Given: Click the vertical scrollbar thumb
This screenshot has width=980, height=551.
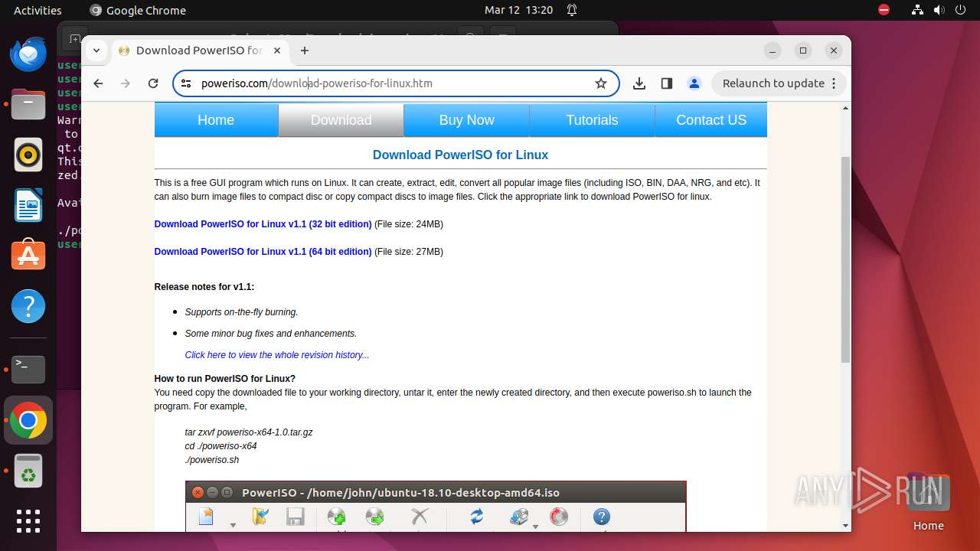Looking at the screenshot, I should (x=845, y=260).
